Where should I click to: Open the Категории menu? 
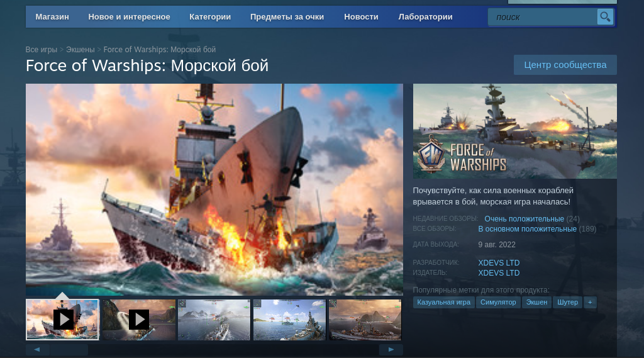pos(210,17)
